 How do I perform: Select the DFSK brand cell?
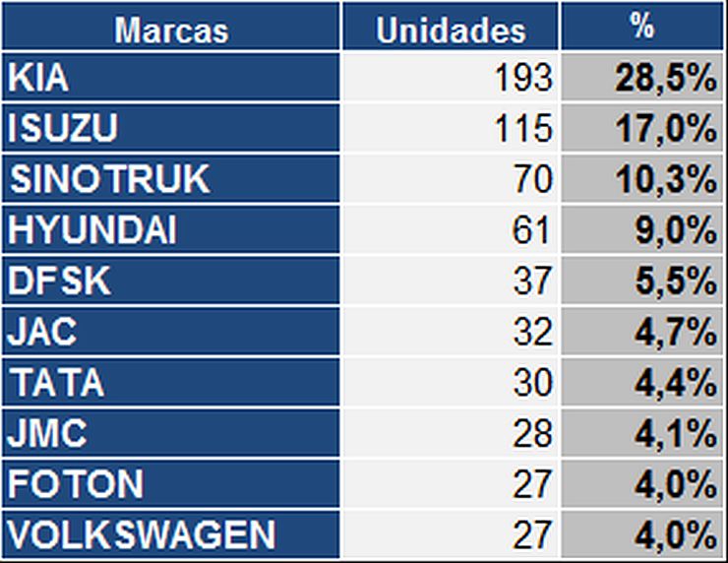171,281
